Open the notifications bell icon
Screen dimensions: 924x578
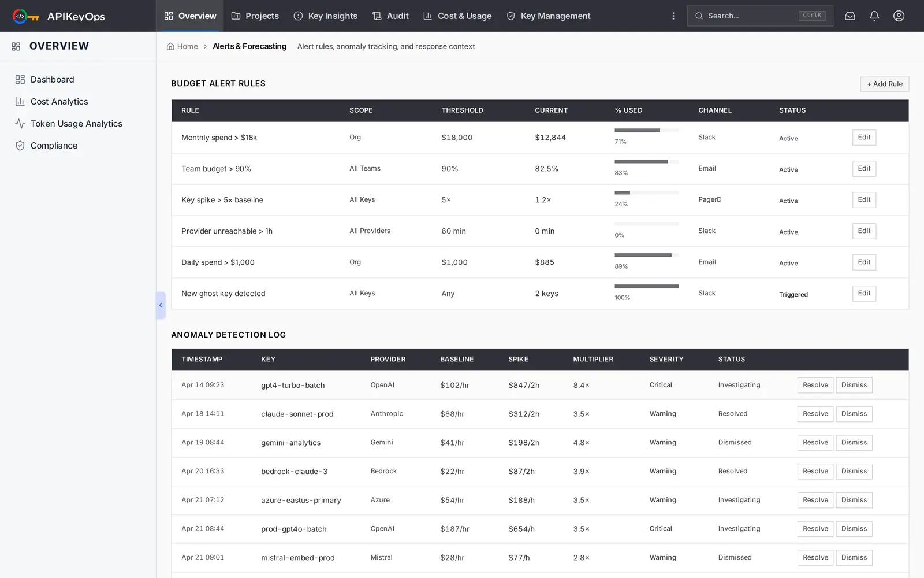[x=874, y=16]
